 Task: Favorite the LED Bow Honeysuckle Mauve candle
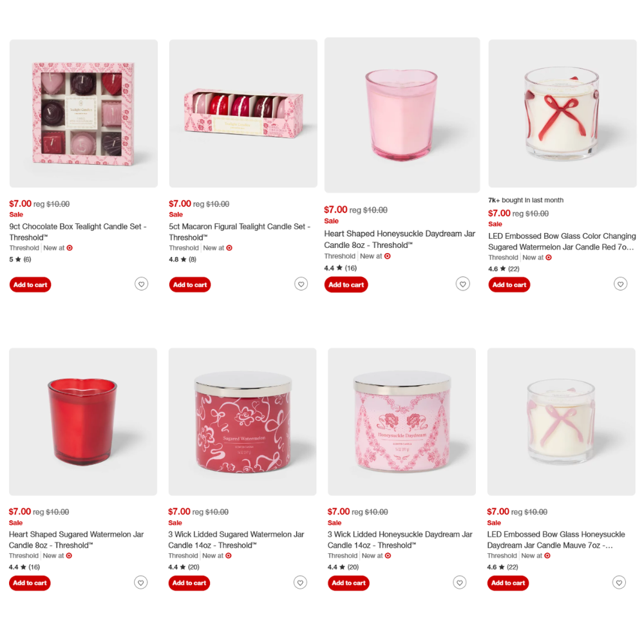pos(620,582)
